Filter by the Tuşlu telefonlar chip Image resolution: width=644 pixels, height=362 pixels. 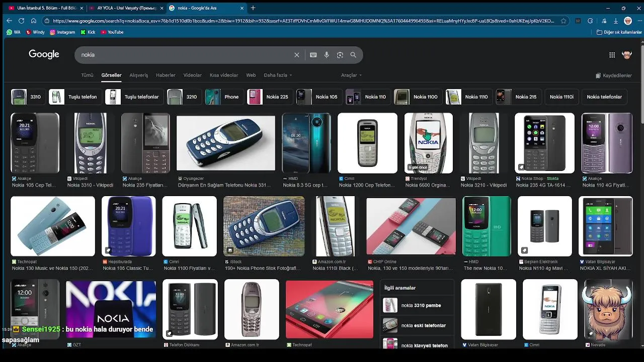tap(133, 97)
